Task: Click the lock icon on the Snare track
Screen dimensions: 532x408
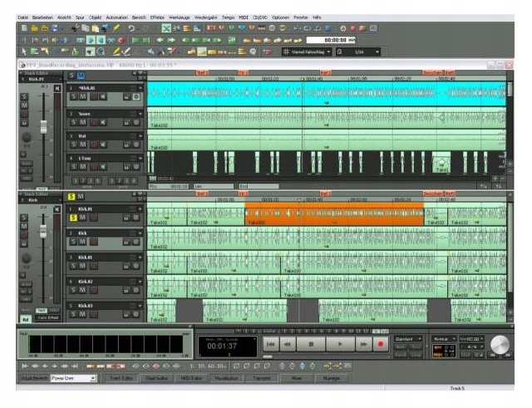Action: (x=126, y=123)
